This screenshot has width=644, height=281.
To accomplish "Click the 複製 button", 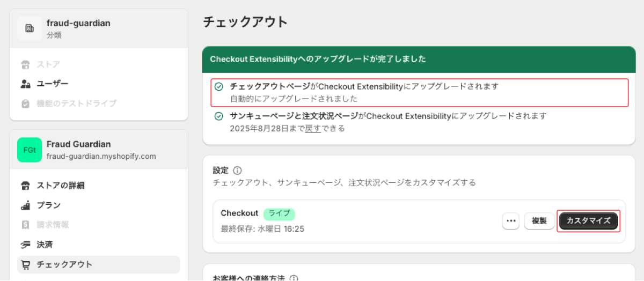I will click(539, 221).
